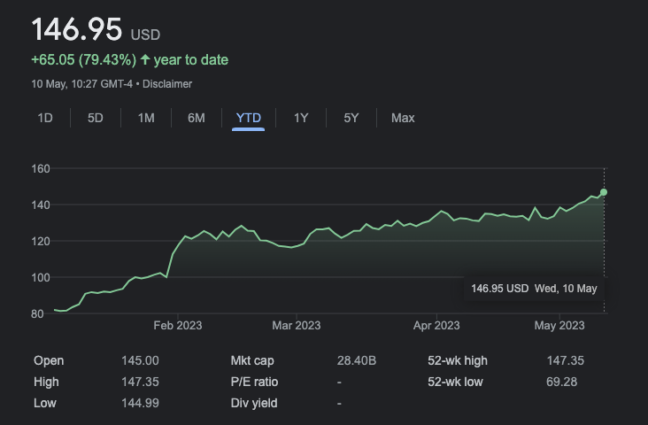Open the Disclaimer link
648x425 pixels.
(168, 84)
